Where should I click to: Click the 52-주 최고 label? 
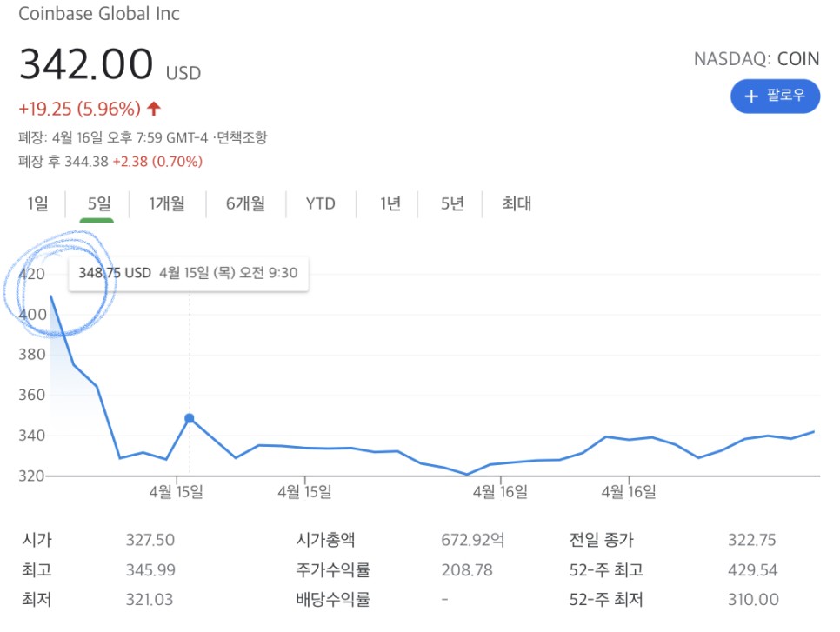click(606, 570)
